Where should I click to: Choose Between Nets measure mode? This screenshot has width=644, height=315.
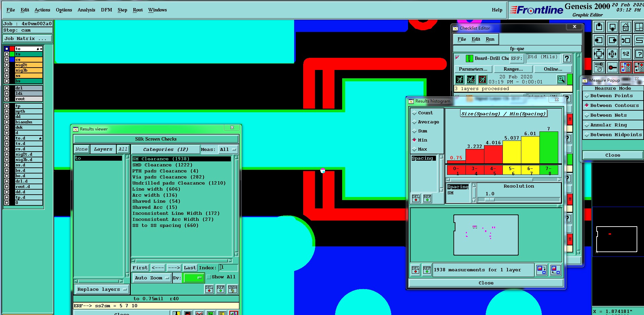pyautogui.click(x=613, y=115)
